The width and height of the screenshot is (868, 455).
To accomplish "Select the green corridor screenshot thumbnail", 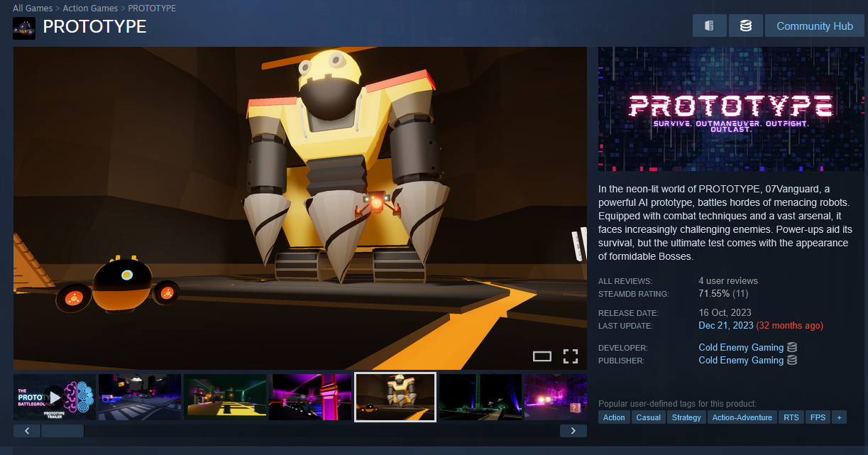I will tap(225, 398).
